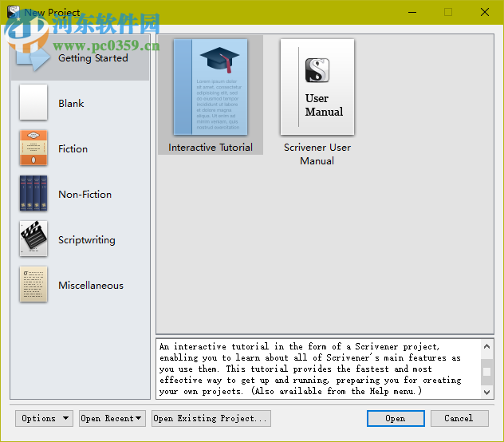Choose the Non-Fiction category label
This screenshot has width=504, height=442.
coord(85,195)
